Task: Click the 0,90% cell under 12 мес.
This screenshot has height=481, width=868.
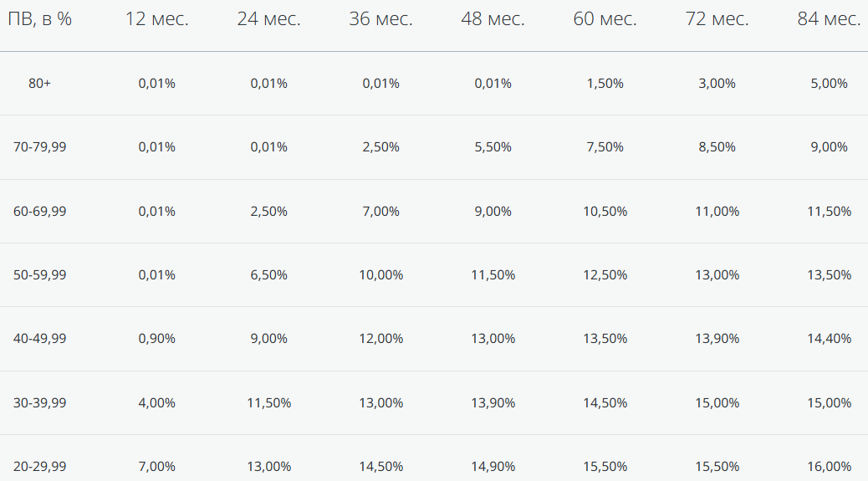Action: 156,339
